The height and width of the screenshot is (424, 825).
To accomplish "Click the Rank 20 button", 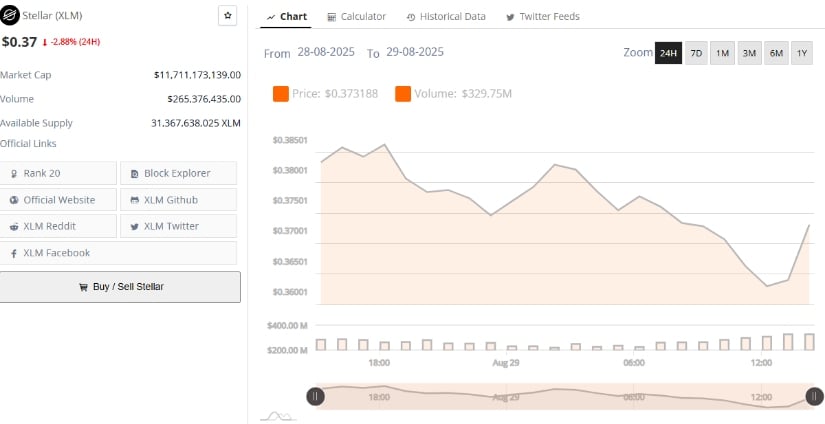I will (x=58, y=173).
